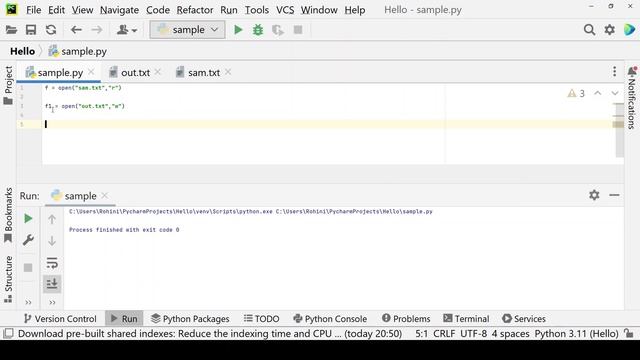Screen dimensions: 640x360
Task: Open the Code With Me user dropdown
Action: [x=127, y=30]
